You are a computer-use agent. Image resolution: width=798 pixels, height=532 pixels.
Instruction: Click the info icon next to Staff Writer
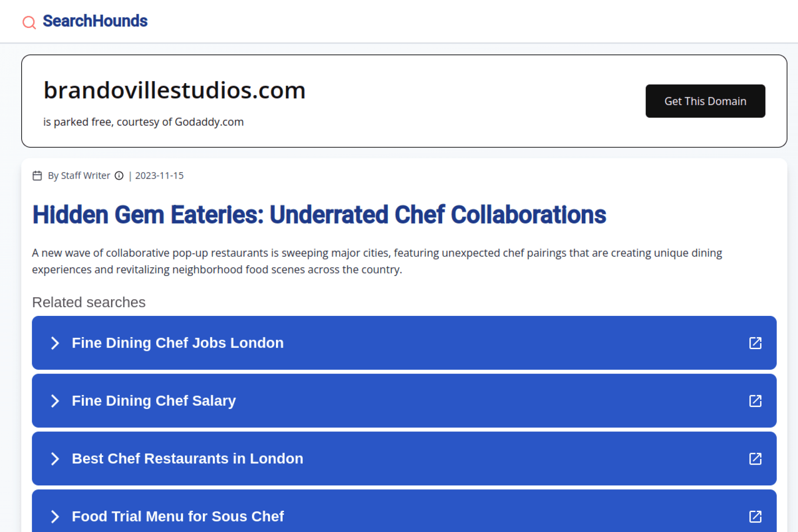pos(119,176)
